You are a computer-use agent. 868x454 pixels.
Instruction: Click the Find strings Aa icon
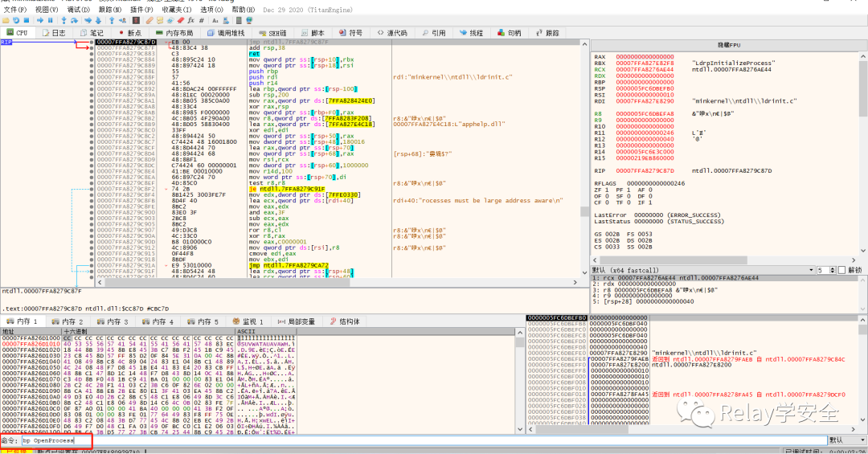point(215,20)
